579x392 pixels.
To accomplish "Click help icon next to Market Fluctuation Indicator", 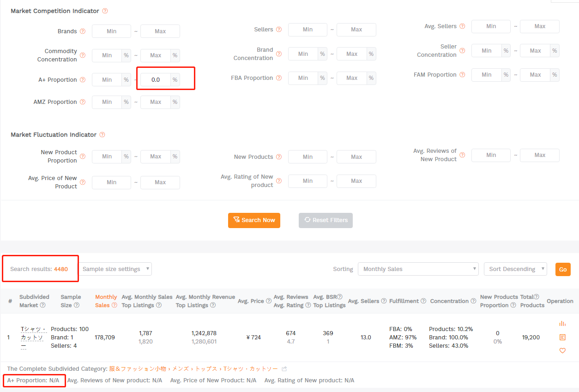I will click(x=102, y=135).
